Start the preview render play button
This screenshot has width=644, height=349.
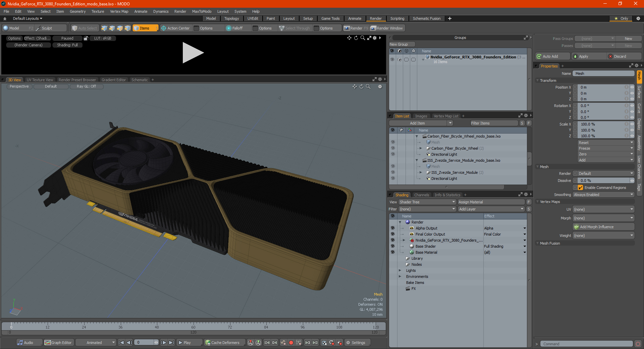(x=193, y=53)
